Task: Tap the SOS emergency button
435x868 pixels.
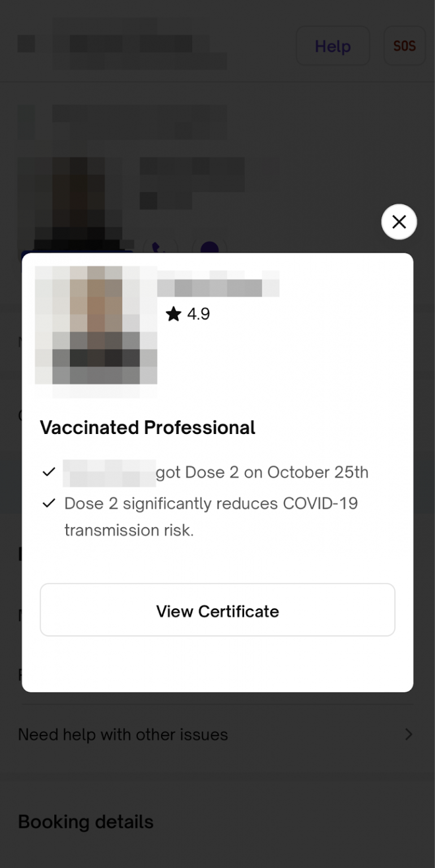Action: click(x=404, y=46)
